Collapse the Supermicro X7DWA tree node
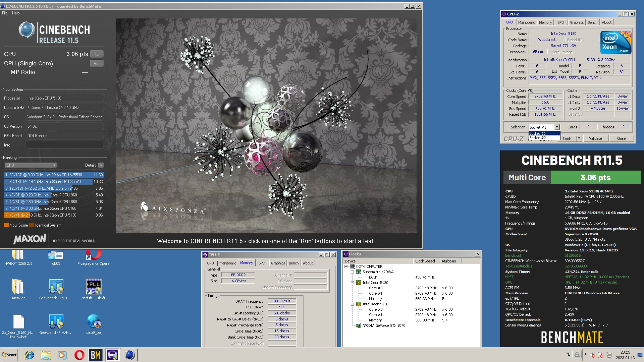This screenshot has width=644, height=362. [353, 272]
